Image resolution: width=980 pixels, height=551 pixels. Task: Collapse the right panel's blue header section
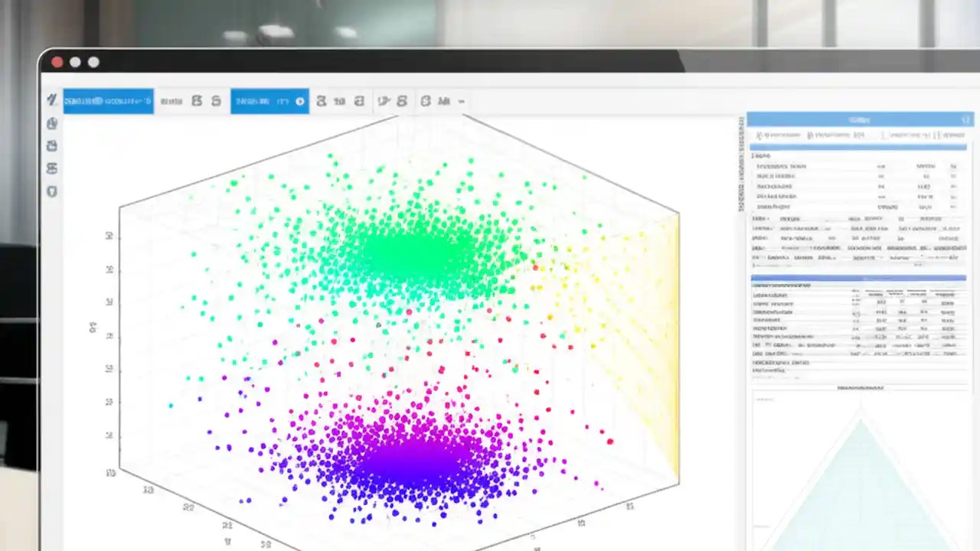[966, 119]
